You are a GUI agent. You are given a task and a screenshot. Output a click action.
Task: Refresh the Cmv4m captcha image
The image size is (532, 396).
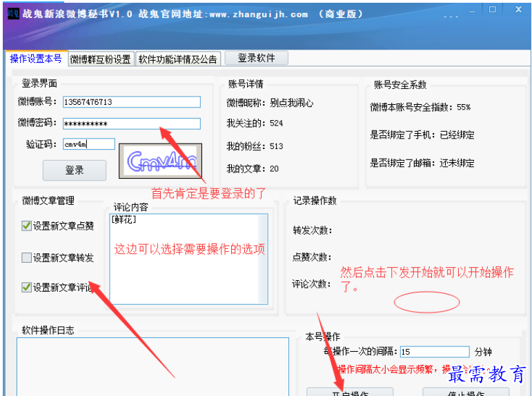pos(161,161)
